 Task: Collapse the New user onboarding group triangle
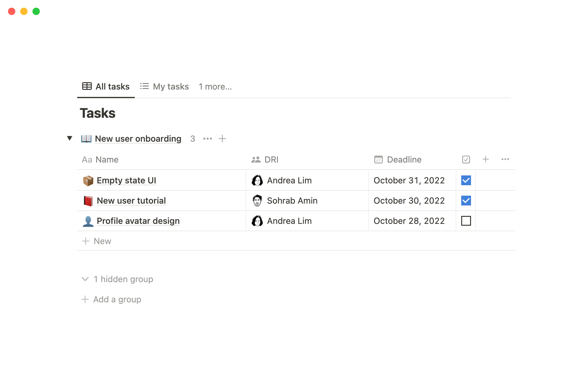pos(70,138)
